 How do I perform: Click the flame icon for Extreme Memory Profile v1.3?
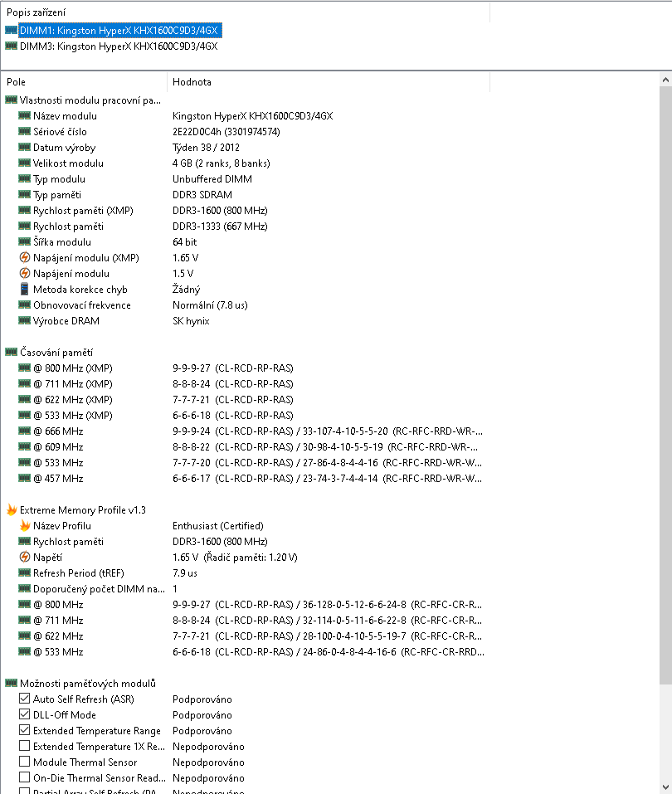point(11,510)
